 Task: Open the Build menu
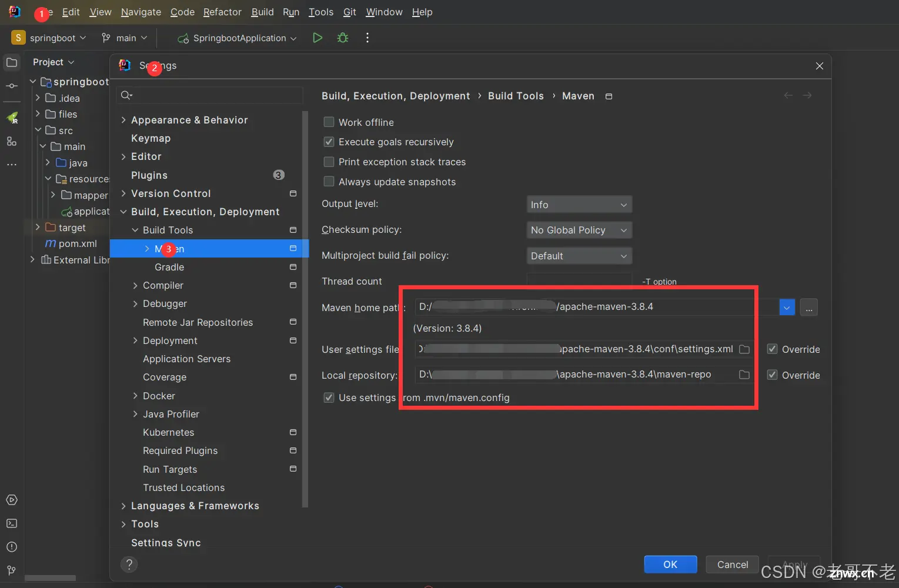pyautogui.click(x=262, y=12)
